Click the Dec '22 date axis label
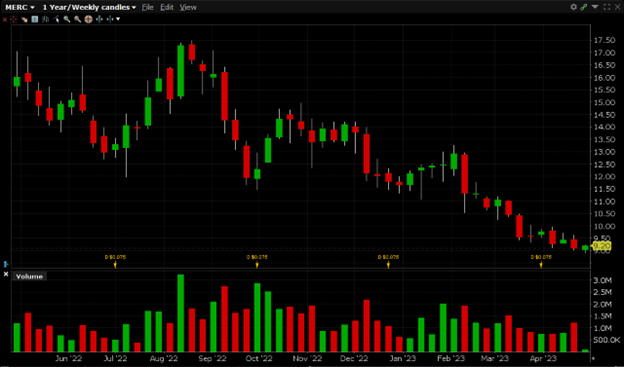Image resolution: width=624 pixels, height=367 pixels. tap(354, 358)
